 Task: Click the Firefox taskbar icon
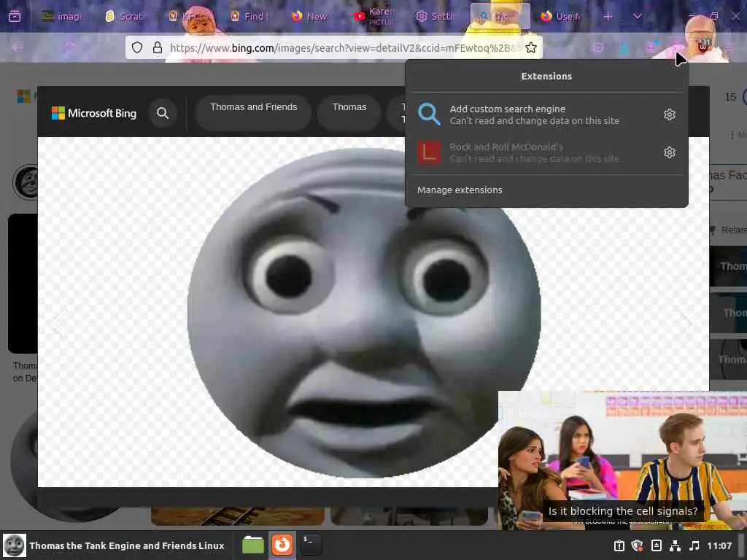[282, 545]
